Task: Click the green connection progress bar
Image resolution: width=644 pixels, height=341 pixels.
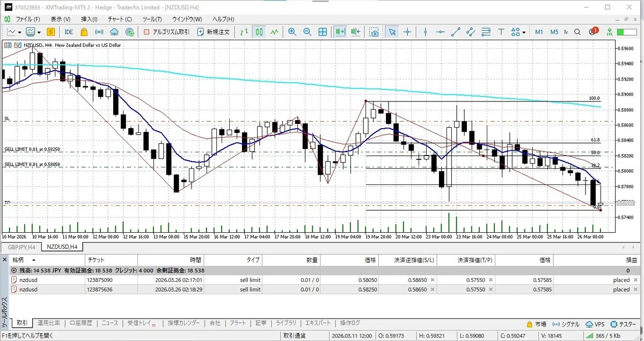Action: click(x=627, y=32)
